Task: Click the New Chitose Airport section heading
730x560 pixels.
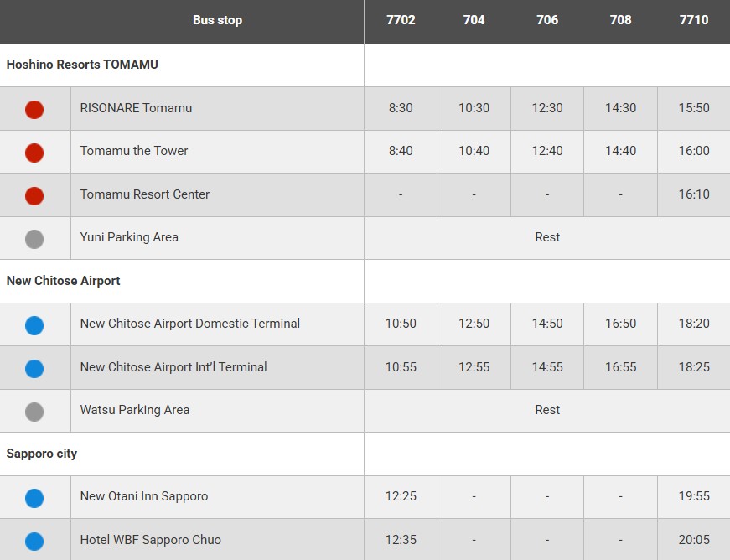Action: pos(64,281)
